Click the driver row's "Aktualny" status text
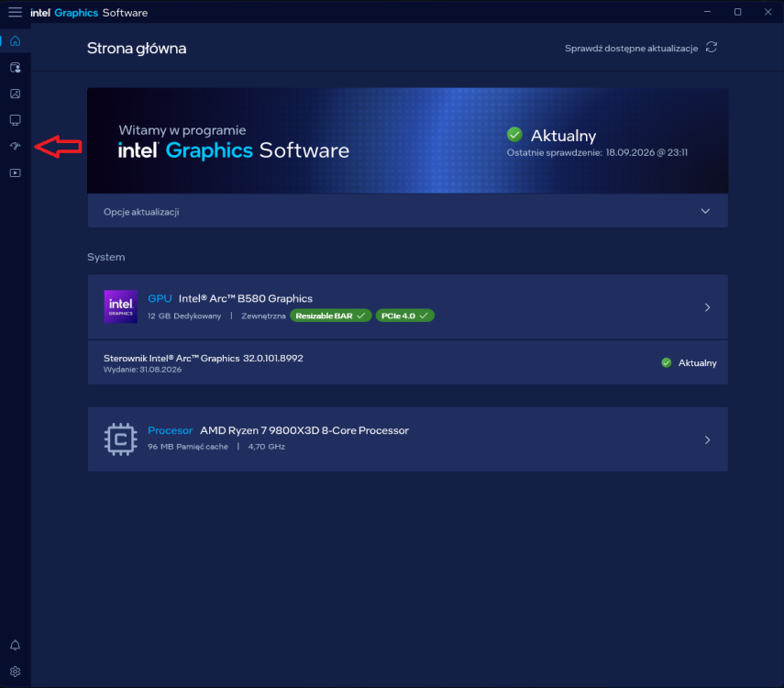The height and width of the screenshot is (688, 784). tap(698, 363)
